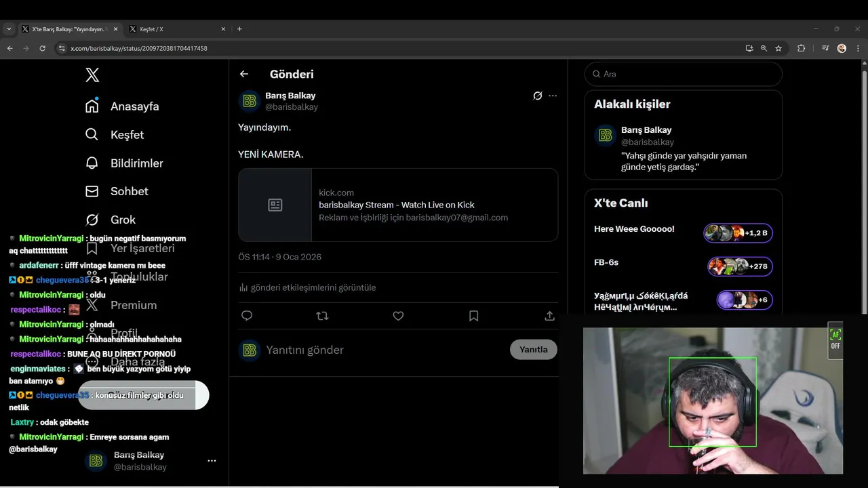The height and width of the screenshot is (488, 868).
Task: Click the Grok icon on the post header
Action: (538, 96)
